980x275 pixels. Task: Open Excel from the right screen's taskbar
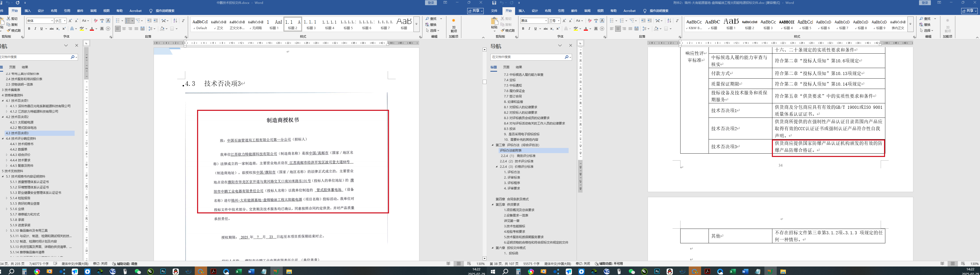[732, 272]
